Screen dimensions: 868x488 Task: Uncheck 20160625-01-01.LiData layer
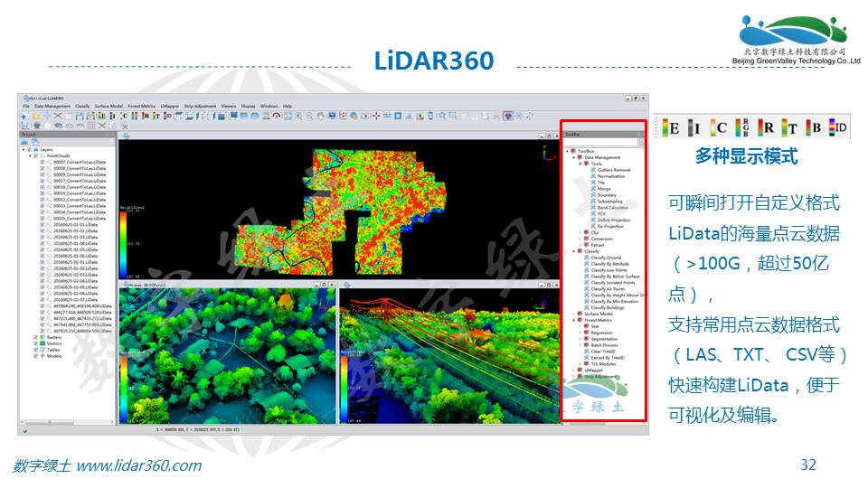click(x=42, y=225)
